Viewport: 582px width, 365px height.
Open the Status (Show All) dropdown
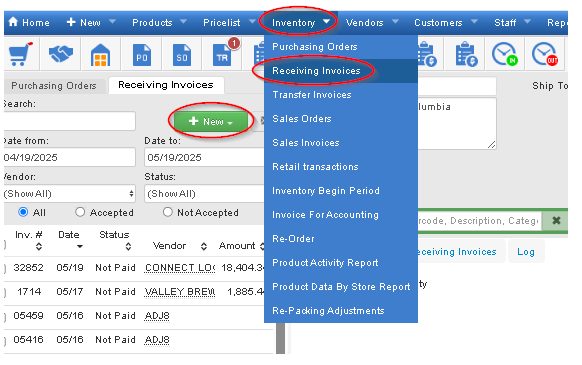coord(204,194)
